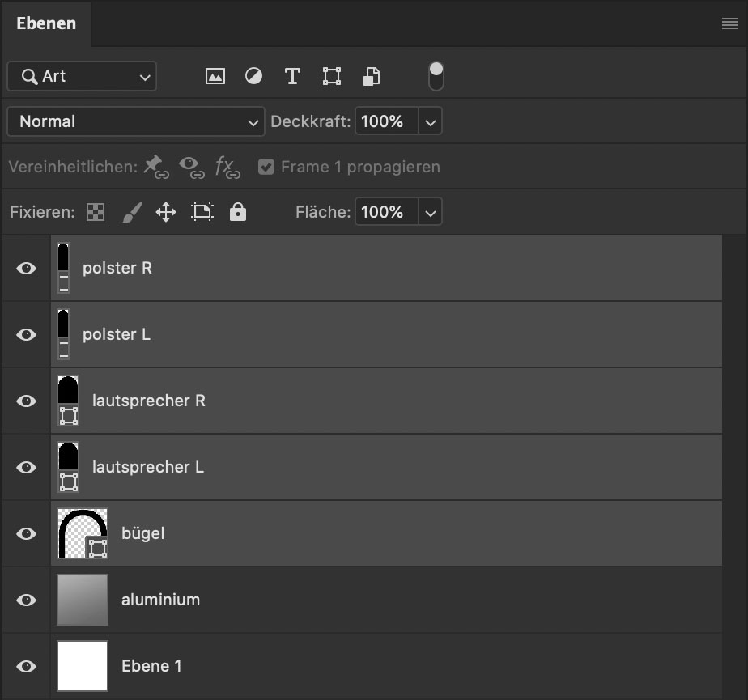This screenshot has height=700, width=748.
Task: Click the aluminium gradient thumbnail
Action: tap(83, 600)
